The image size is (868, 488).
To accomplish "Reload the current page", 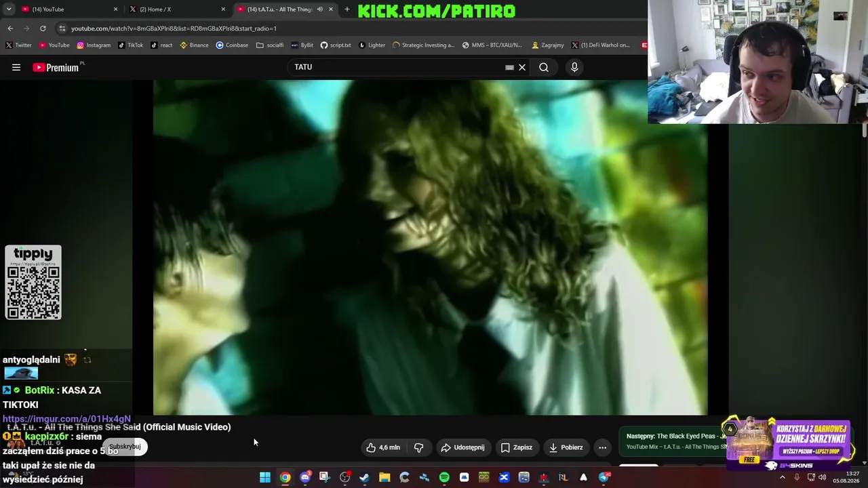I will (x=43, y=28).
